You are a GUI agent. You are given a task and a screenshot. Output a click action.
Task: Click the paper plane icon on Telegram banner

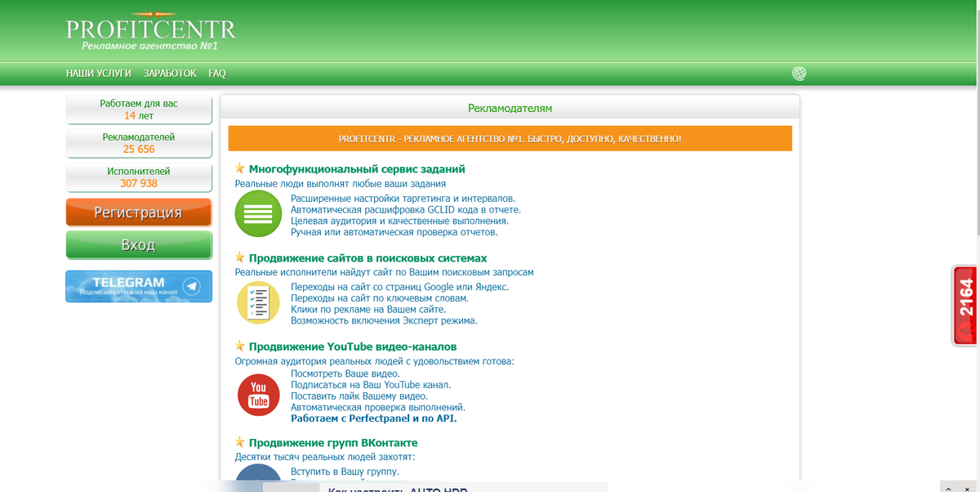pos(191,286)
